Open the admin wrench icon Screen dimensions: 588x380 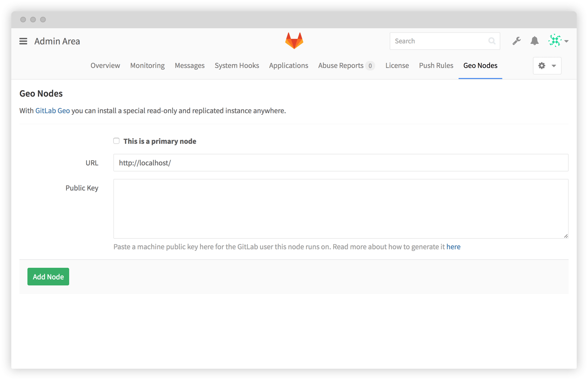[x=516, y=41]
